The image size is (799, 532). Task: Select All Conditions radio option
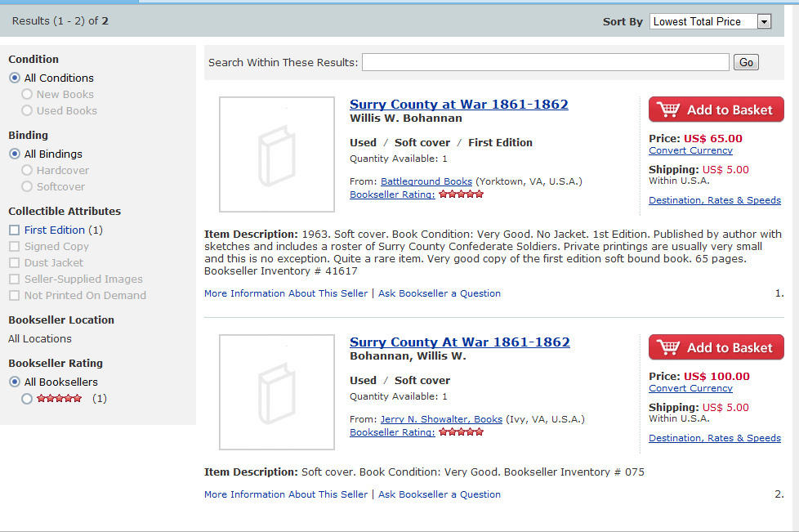(x=15, y=78)
